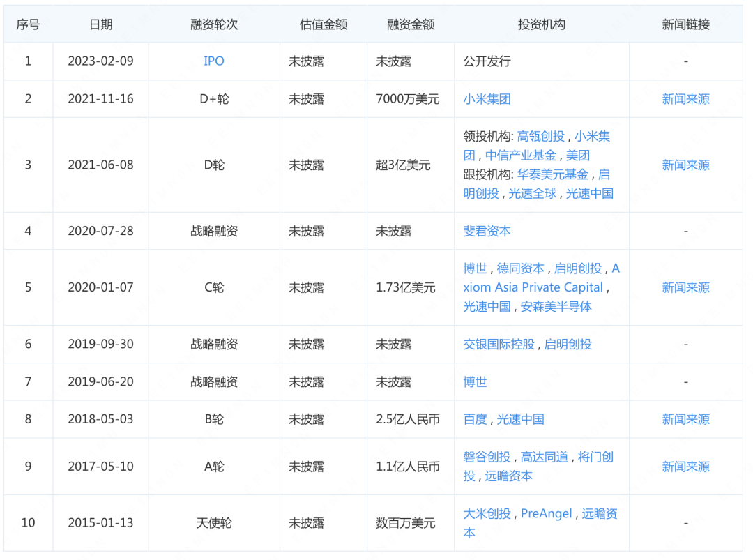This screenshot has height=560, width=753.
Task: Select the 天使轮 round cell
Action: (x=214, y=523)
